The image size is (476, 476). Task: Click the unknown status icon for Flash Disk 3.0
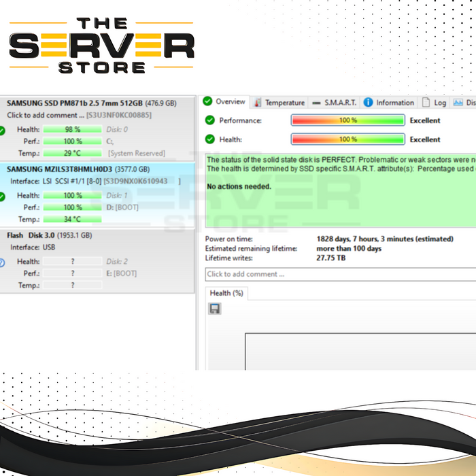[x=2, y=262]
